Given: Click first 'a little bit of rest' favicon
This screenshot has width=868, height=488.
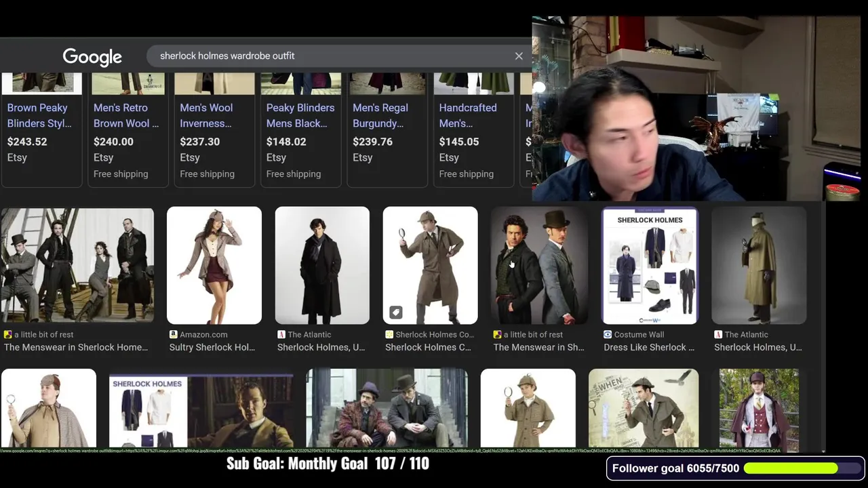Looking at the screenshot, I should (8, 335).
